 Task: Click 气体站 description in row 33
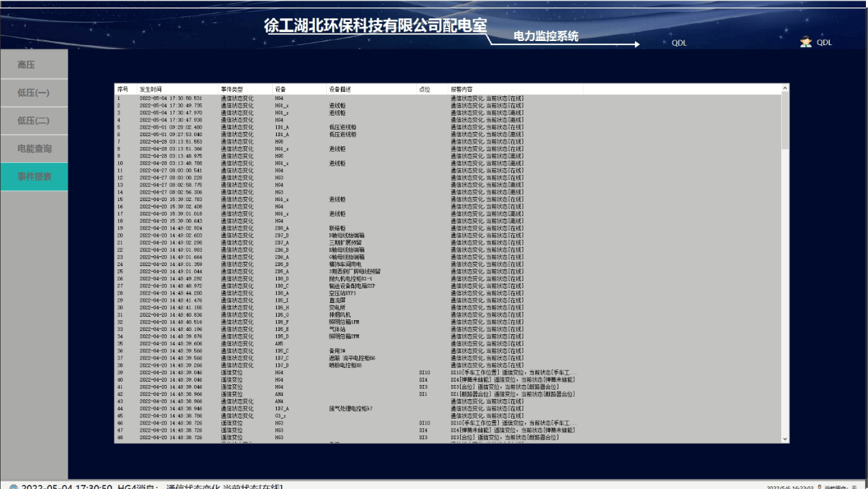click(x=337, y=329)
